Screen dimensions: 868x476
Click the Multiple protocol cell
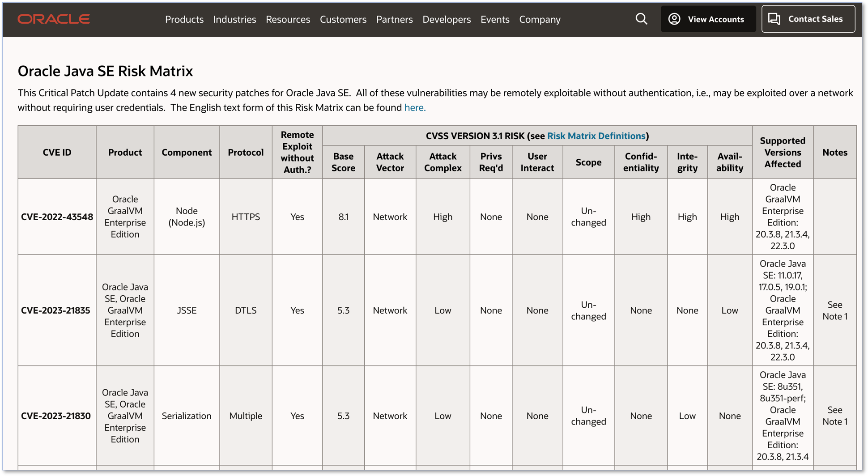point(246,416)
